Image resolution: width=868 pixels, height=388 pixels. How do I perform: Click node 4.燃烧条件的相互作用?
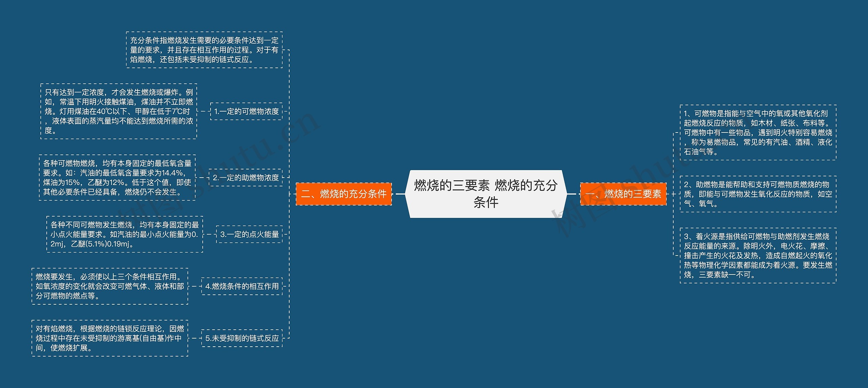[242, 286]
